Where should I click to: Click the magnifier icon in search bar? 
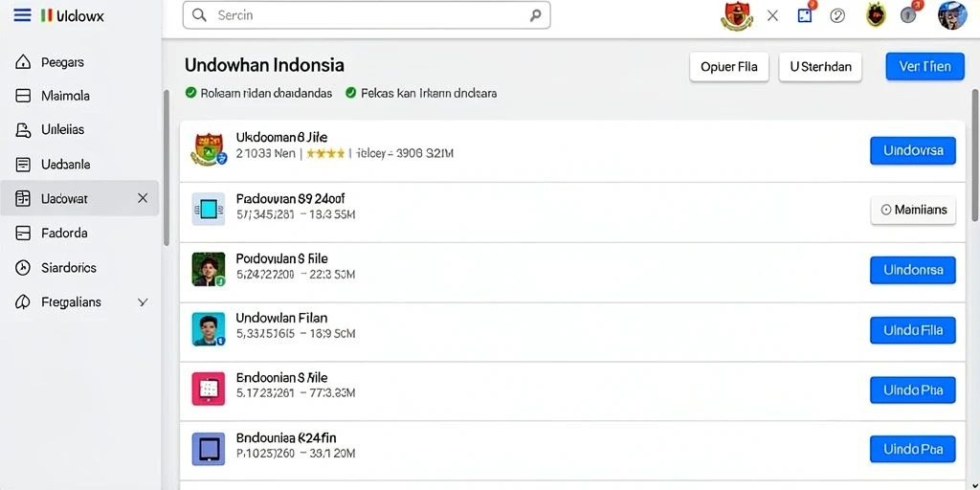pyautogui.click(x=199, y=15)
